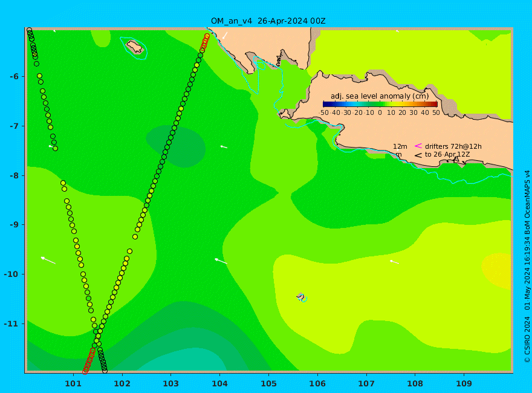Viewport: 532px width, 393px height.
Task: Click the map title OM_an_v4 26-Apr-2024 00Z
Action: (x=268, y=21)
